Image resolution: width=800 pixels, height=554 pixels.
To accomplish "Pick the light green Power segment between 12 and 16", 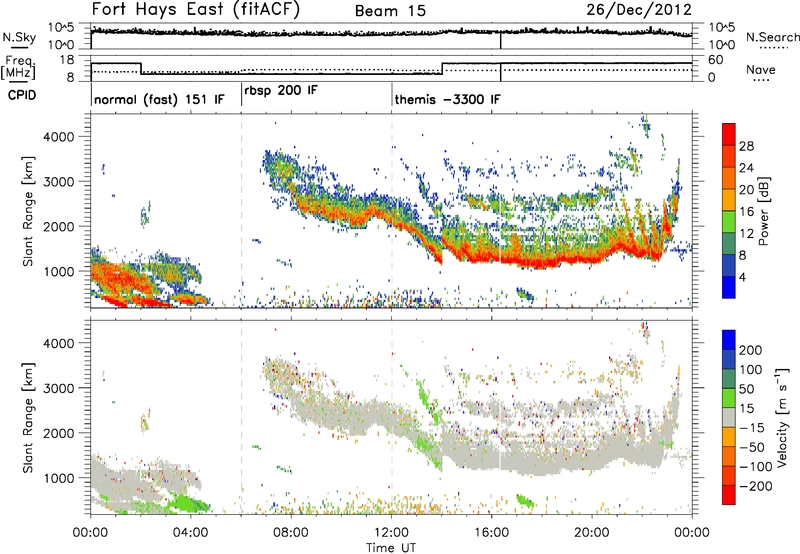I will (x=729, y=221).
